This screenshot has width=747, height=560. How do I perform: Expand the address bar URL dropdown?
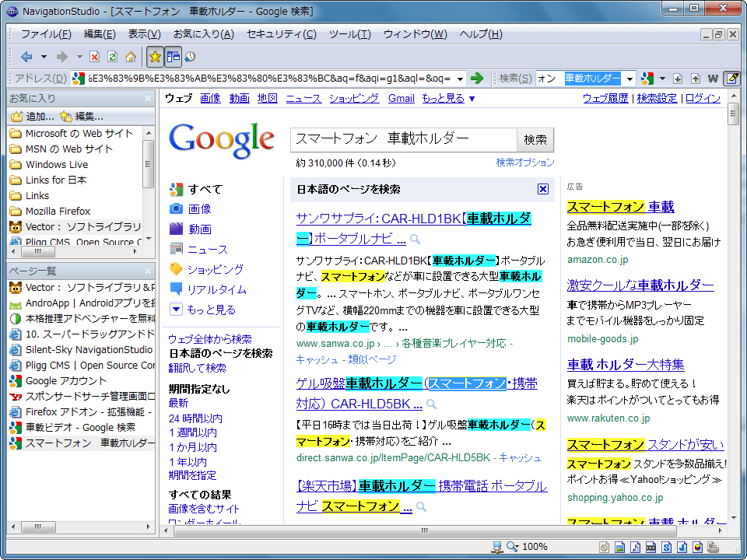tap(460, 79)
